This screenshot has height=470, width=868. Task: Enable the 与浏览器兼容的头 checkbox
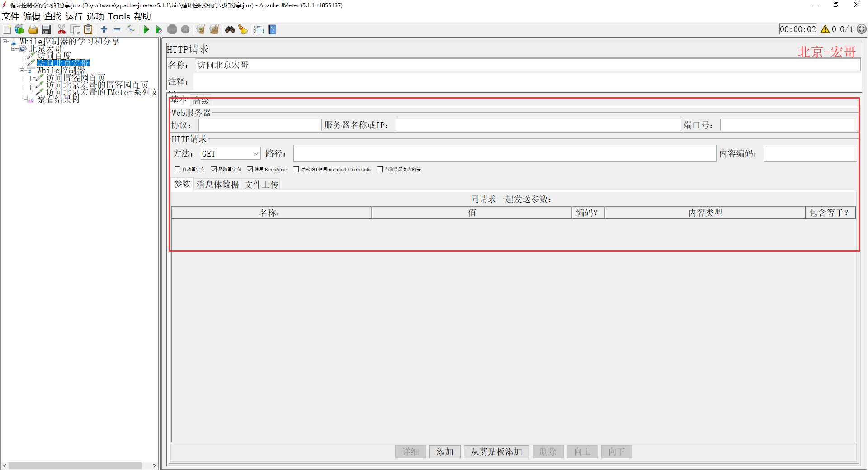(x=380, y=169)
